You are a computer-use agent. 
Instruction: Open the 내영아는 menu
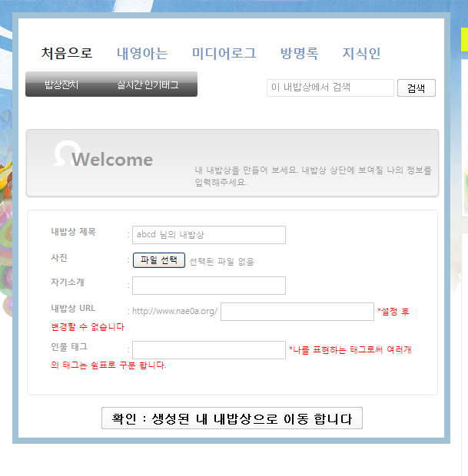(142, 53)
